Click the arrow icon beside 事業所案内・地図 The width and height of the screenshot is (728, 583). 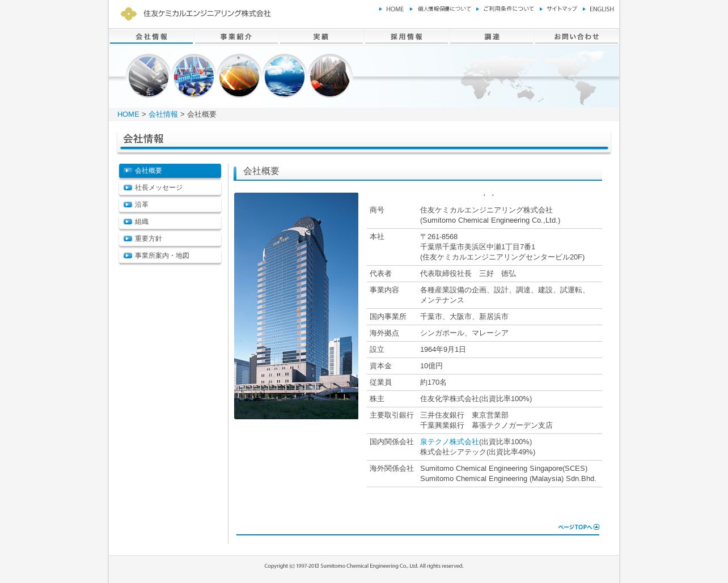pos(128,256)
